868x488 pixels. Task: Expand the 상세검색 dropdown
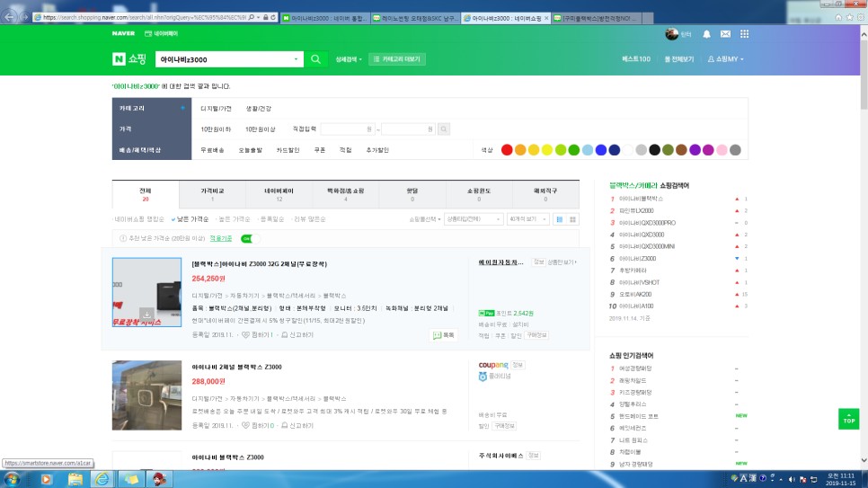pyautogui.click(x=349, y=59)
